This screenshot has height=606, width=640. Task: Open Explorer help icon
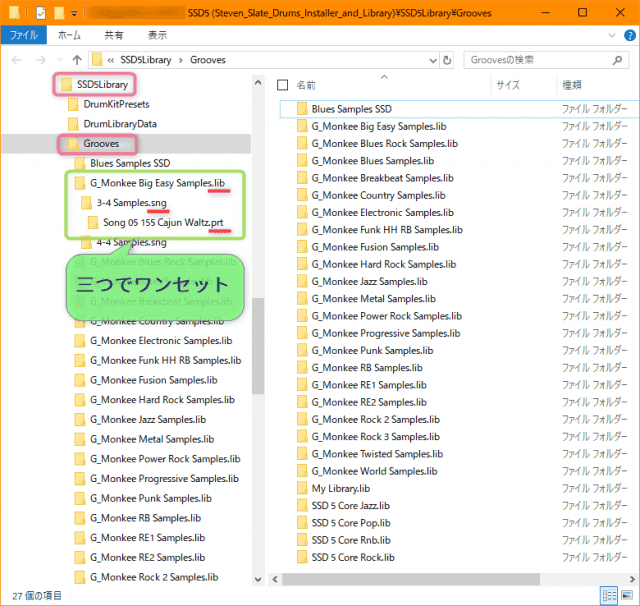tap(629, 36)
